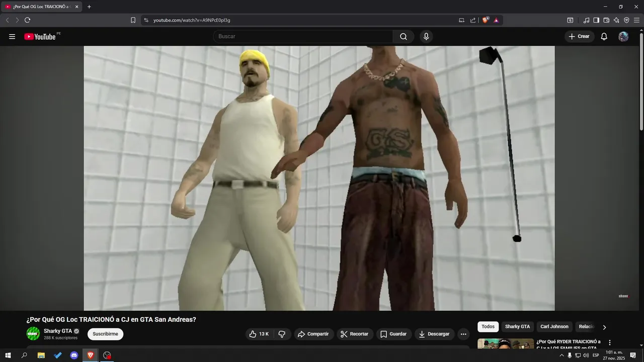Open the Brave playlist music icon
644x362 pixels.
coord(586,20)
